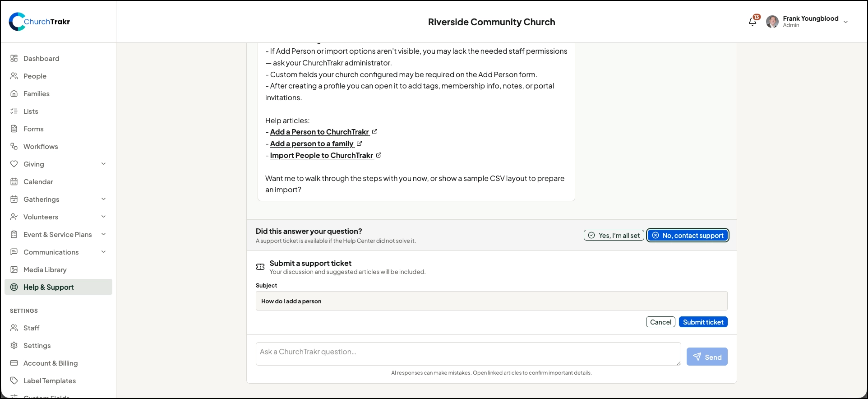Open the Forms section

(58, 129)
